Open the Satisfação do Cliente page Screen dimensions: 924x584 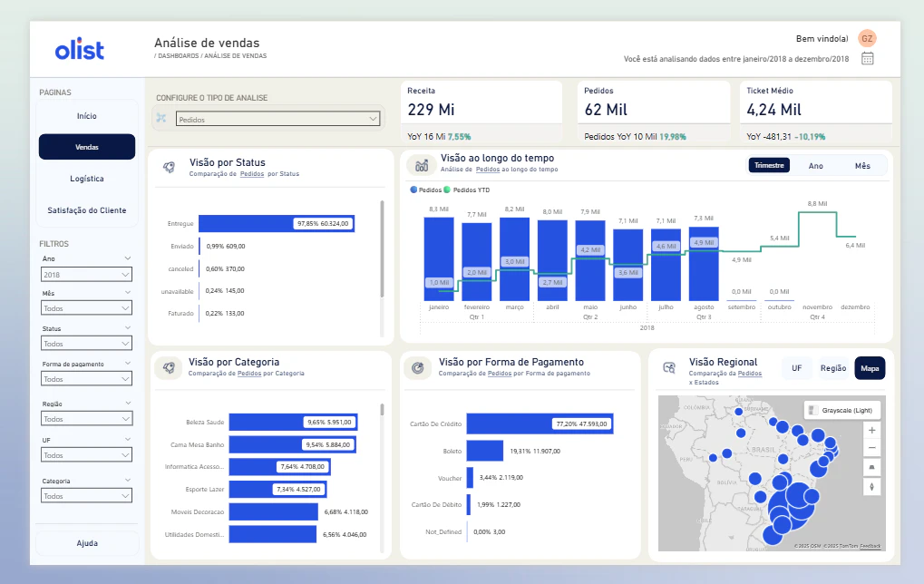(87, 210)
